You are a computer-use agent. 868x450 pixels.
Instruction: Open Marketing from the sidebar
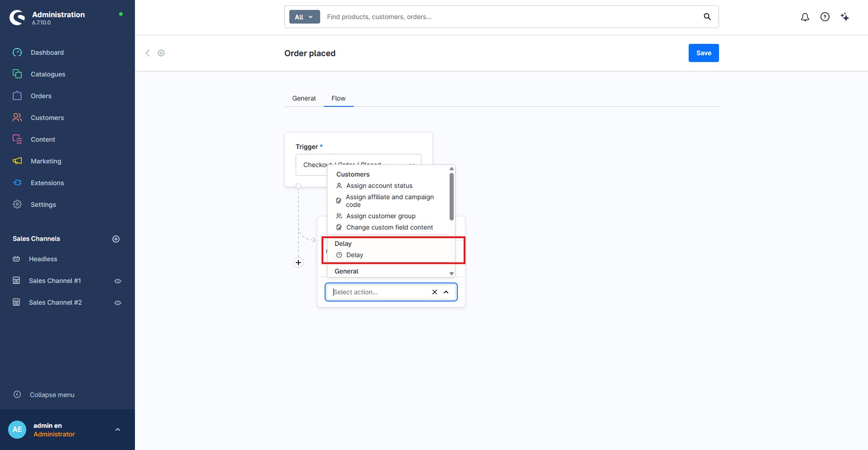click(46, 161)
